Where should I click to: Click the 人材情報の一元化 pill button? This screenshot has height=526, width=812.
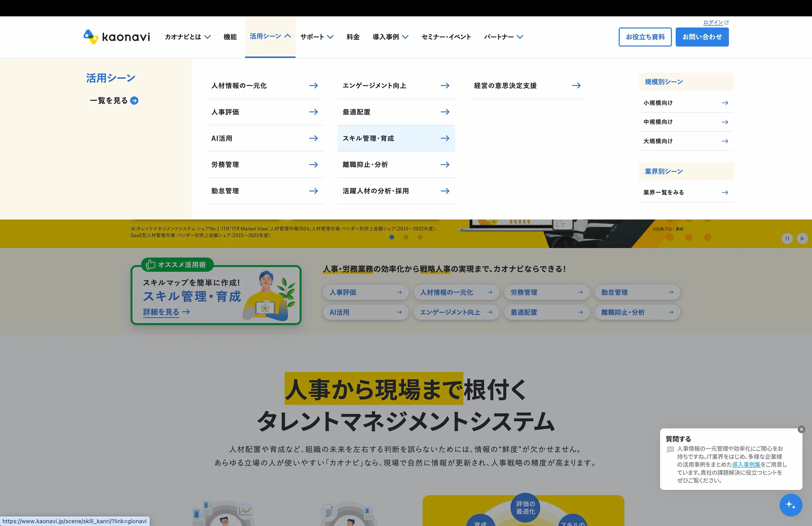pos(456,292)
